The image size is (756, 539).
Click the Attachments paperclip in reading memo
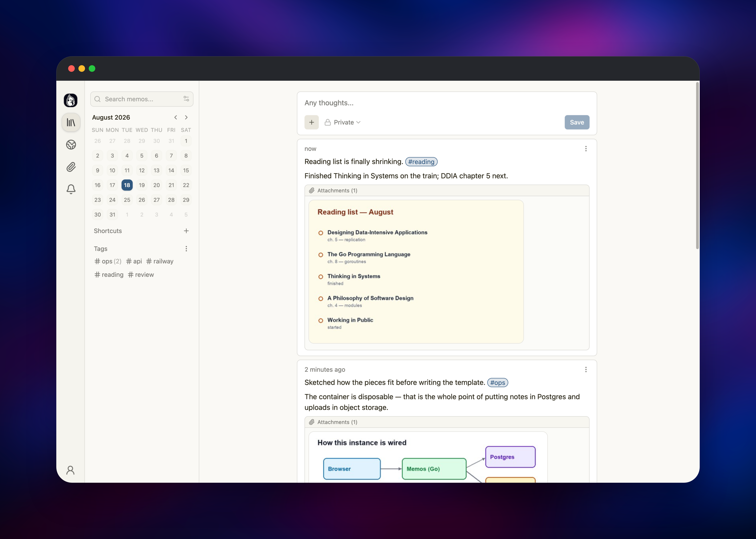point(312,190)
